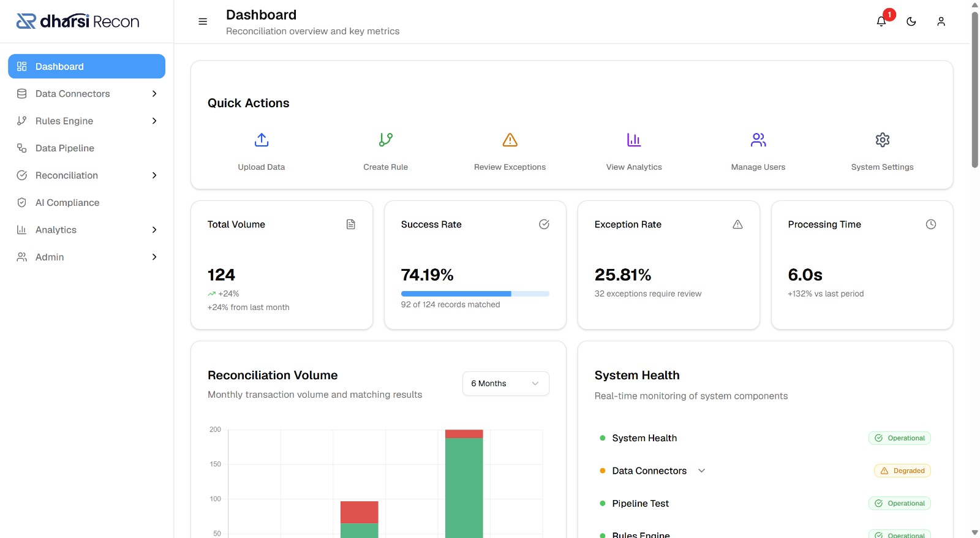Click the Success Rate progress bar

click(x=475, y=294)
